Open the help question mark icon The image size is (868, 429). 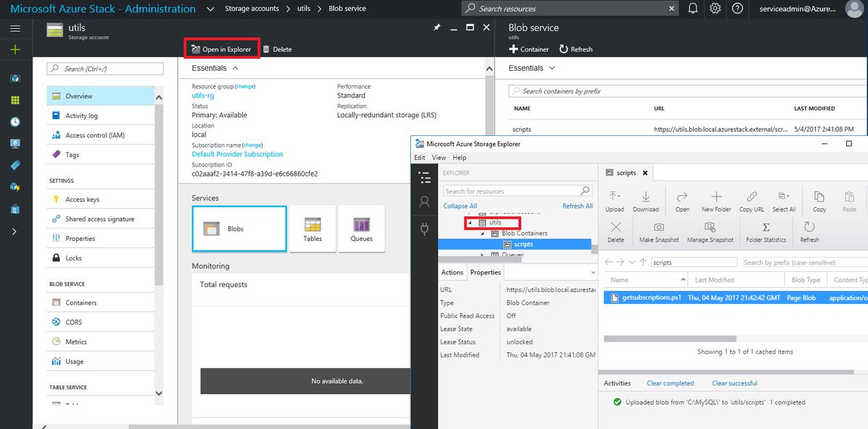(737, 9)
